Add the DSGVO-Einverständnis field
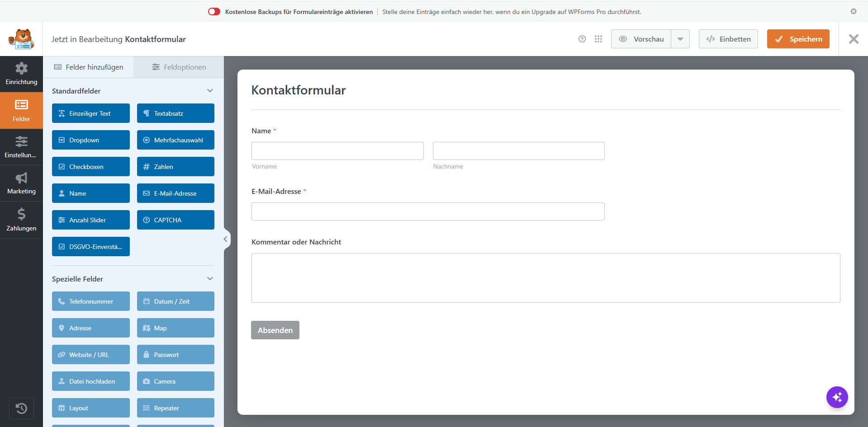The width and height of the screenshot is (868, 427). 91,247
